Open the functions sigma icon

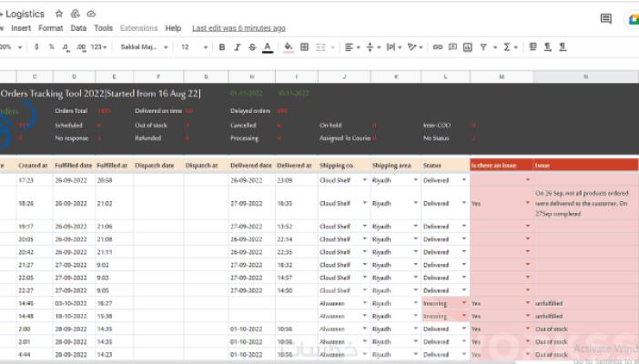(x=506, y=47)
